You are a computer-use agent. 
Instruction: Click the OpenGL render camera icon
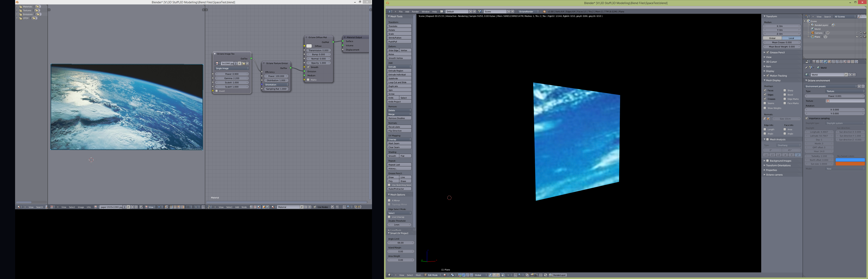pyautogui.click(x=532, y=275)
